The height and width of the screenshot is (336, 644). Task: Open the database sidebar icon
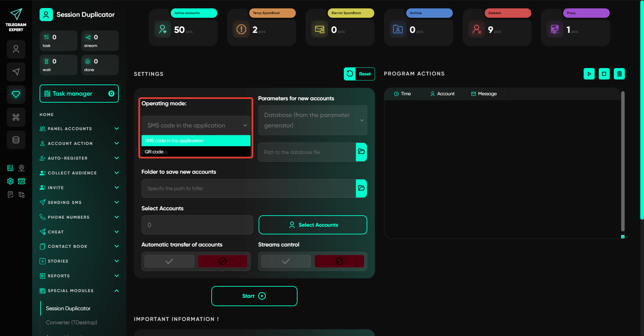click(x=16, y=140)
